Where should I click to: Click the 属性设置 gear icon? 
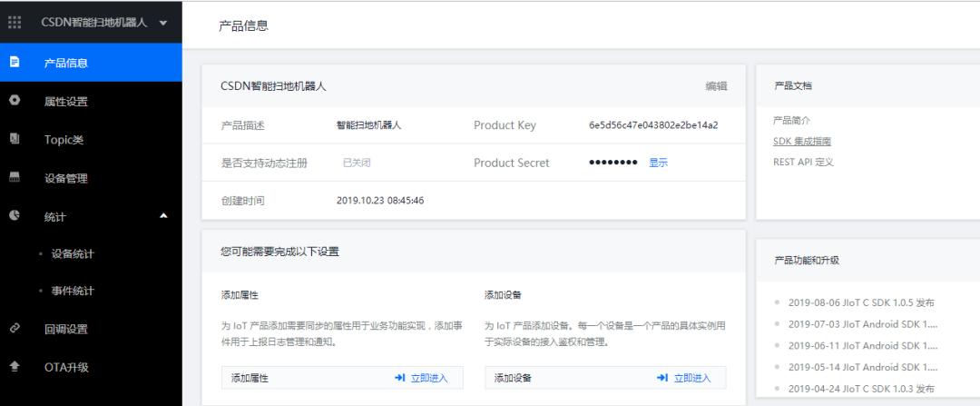tap(15, 100)
